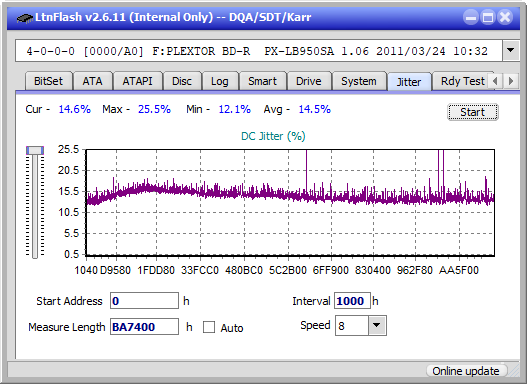Click the LtnFlash chip icon in title bar
Viewport: 527px width, 384px height.
25,17
